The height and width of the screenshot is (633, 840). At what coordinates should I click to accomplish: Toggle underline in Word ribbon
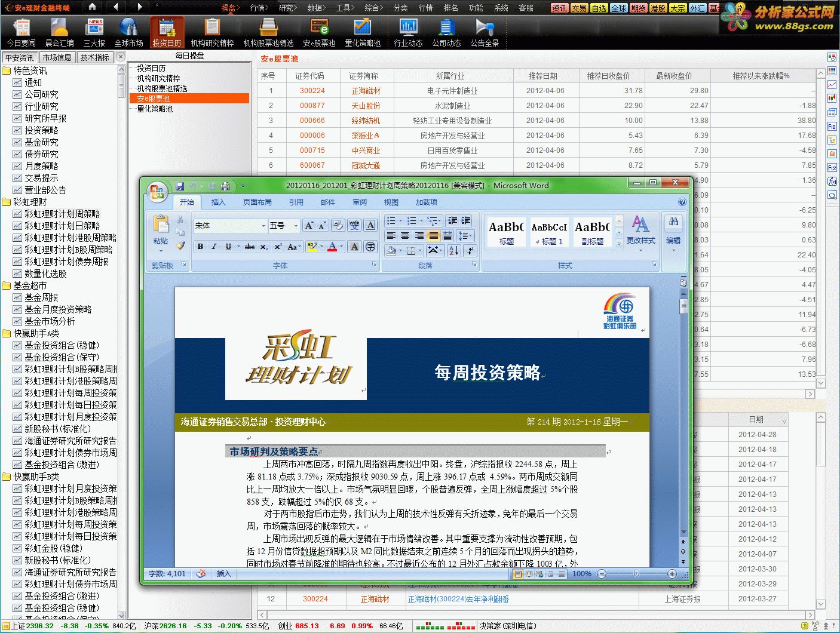point(228,247)
